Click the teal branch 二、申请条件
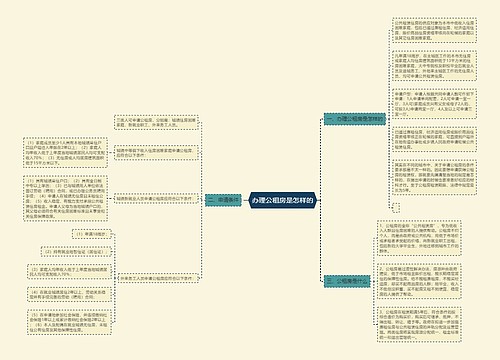 point(223,200)
